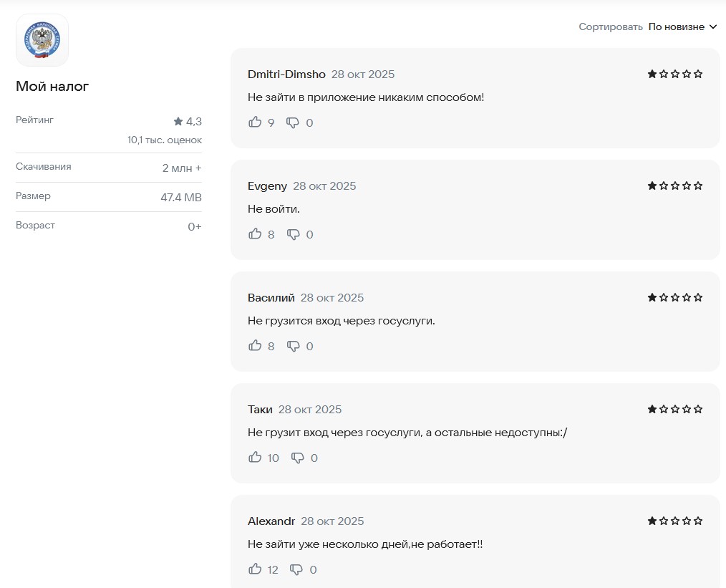Thumbs down Alexandr's review

tap(296, 569)
